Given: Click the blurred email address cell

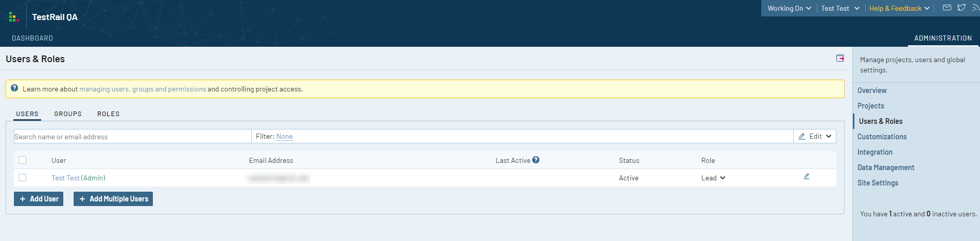Looking at the screenshot, I should 279,178.
